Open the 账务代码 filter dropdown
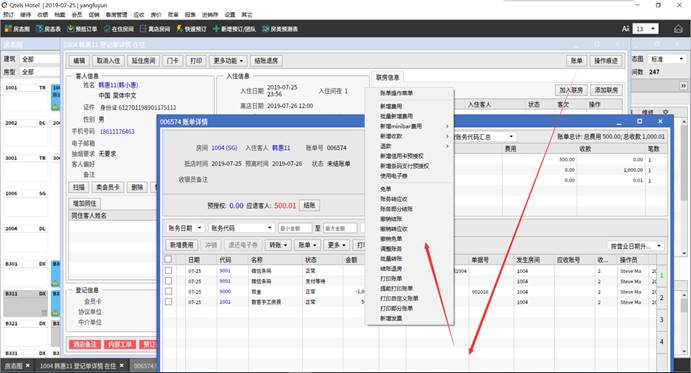Viewport: 691px width, 373px height. click(x=242, y=228)
